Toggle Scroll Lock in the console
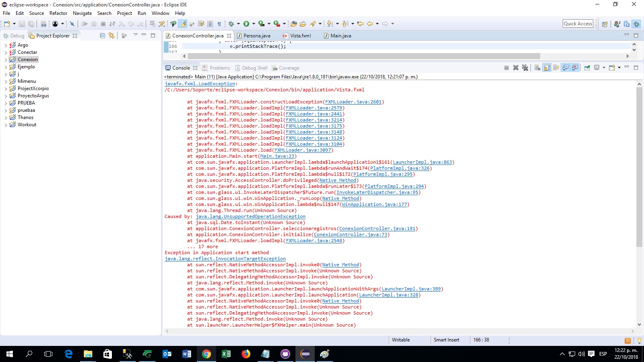 [547, 68]
